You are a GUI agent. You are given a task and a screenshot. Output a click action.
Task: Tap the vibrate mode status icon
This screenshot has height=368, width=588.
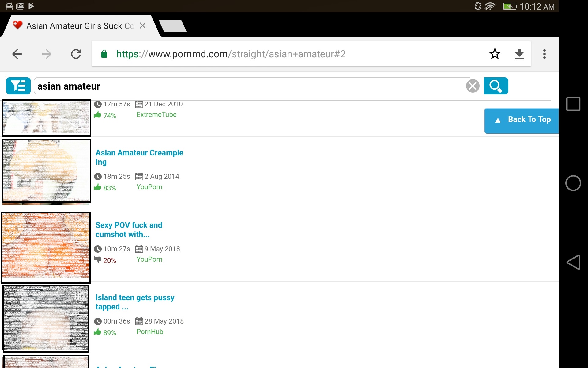tap(478, 6)
